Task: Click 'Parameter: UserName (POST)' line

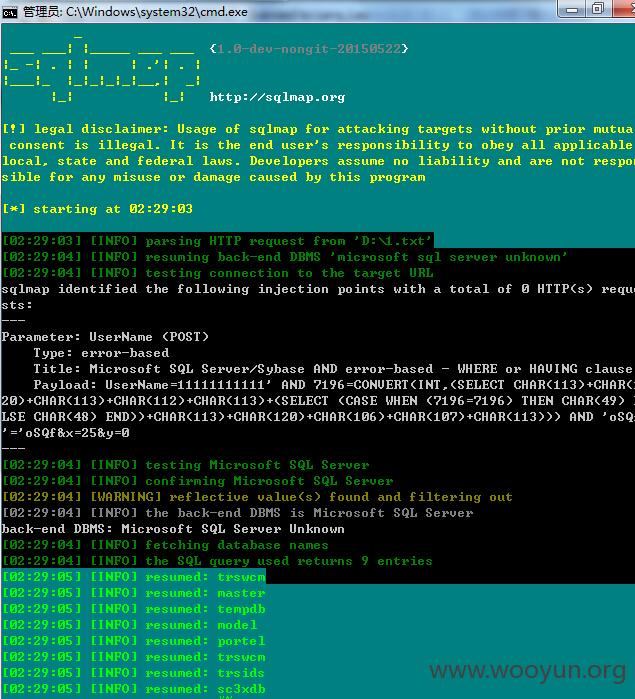Action: pyautogui.click(x=105, y=337)
